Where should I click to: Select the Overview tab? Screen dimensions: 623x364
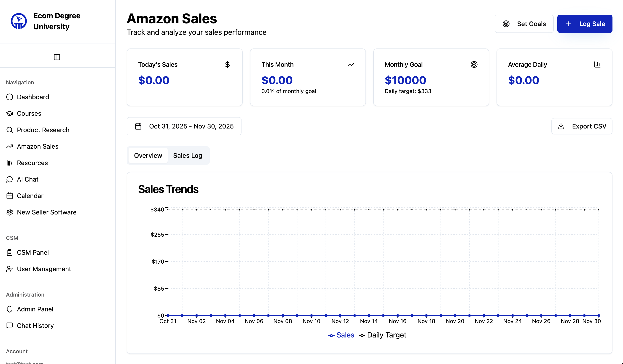(148, 155)
